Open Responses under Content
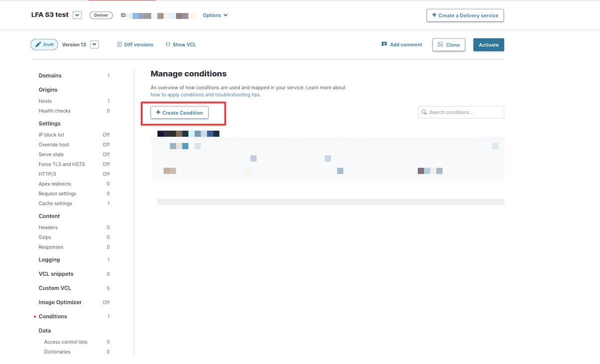This screenshot has width=600, height=364. pos(51,247)
